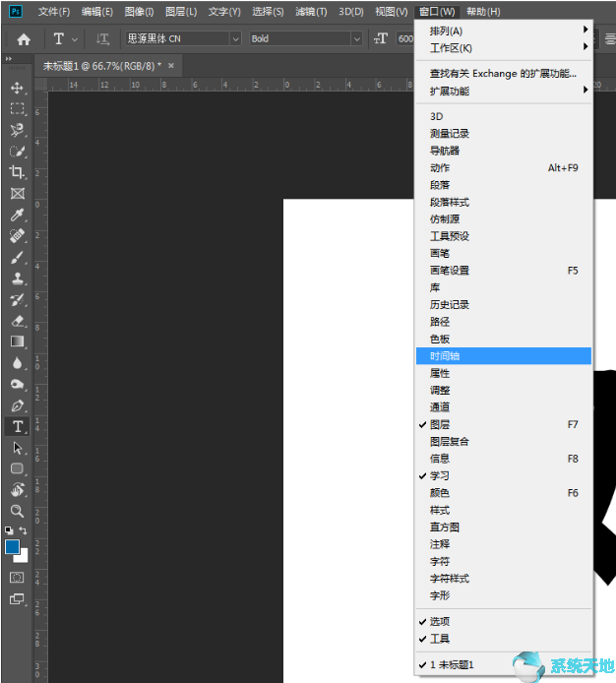Click the Photoshop Ps logo

(16, 12)
